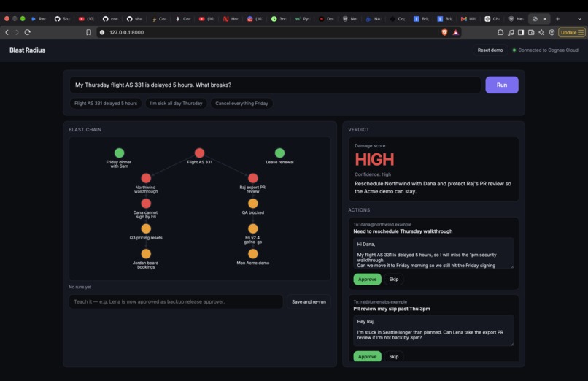Click the 'No runs yet' text

point(80,287)
